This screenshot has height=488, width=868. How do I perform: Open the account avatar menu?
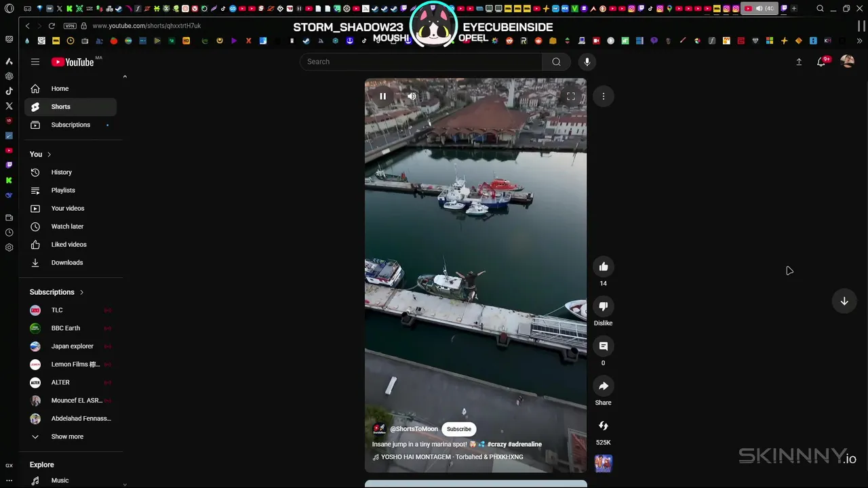[x=847, y=62]
